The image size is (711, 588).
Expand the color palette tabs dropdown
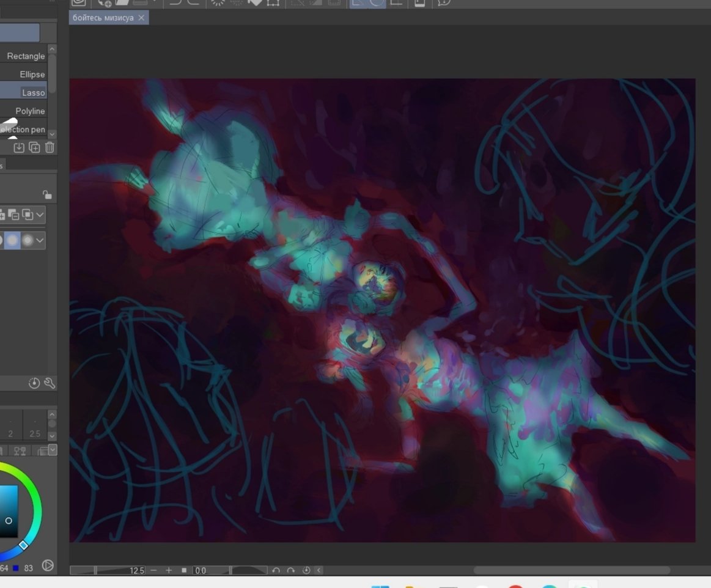[x=53, y=449]
